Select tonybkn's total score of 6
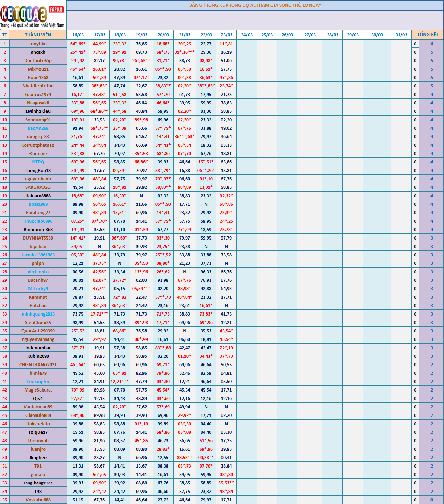Image resolution: width=444 pixels, height=504 pixels. tap(432, 44)
